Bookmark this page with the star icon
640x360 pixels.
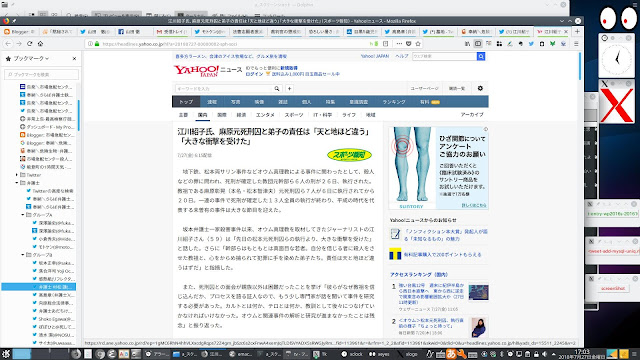tap(418, 44)
